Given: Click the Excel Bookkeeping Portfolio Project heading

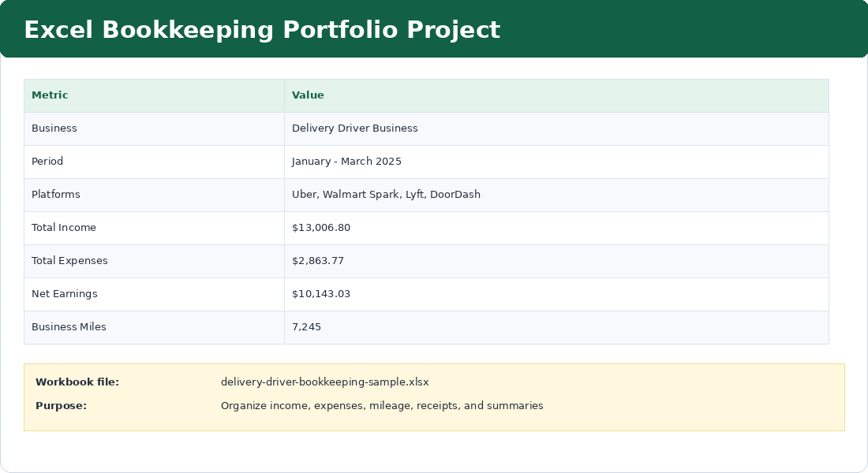Looking at the screenshot, I should click(x=262, y=30).
